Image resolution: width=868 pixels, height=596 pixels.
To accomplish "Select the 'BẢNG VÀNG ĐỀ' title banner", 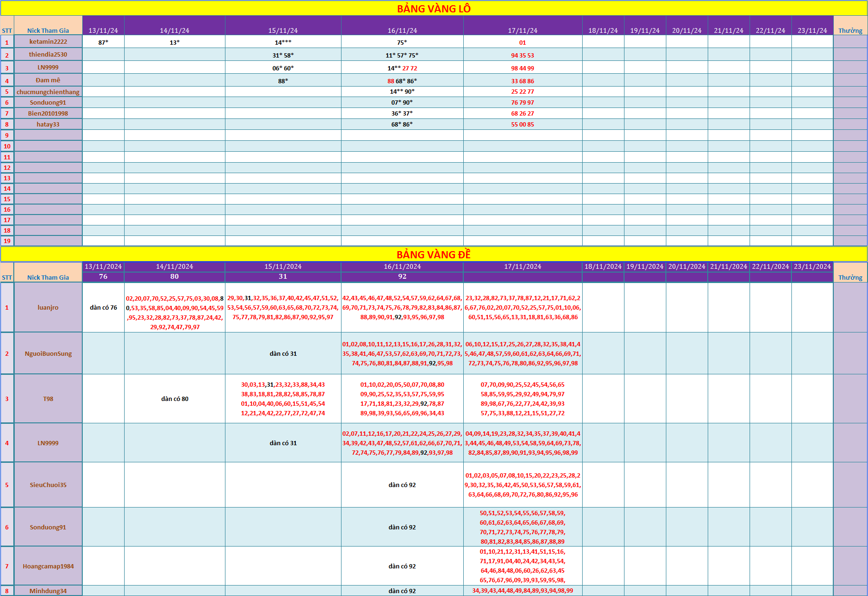I will pos(434,254).
